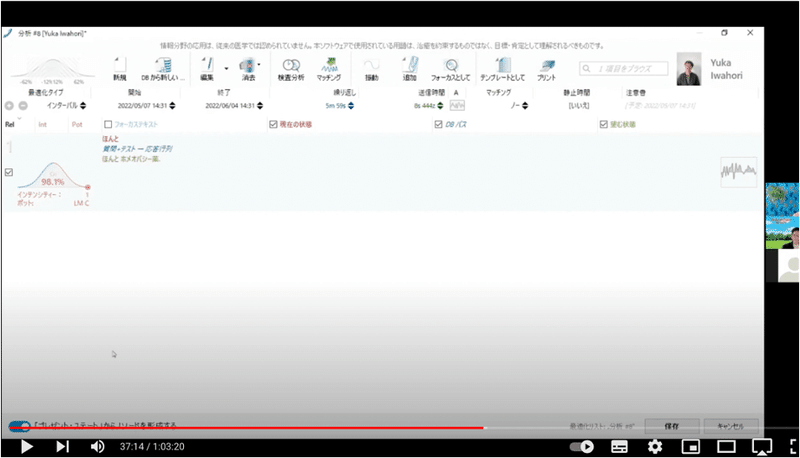Skip to the next video
The height and width of the screenshot is (458, 800).
point(62,447)
